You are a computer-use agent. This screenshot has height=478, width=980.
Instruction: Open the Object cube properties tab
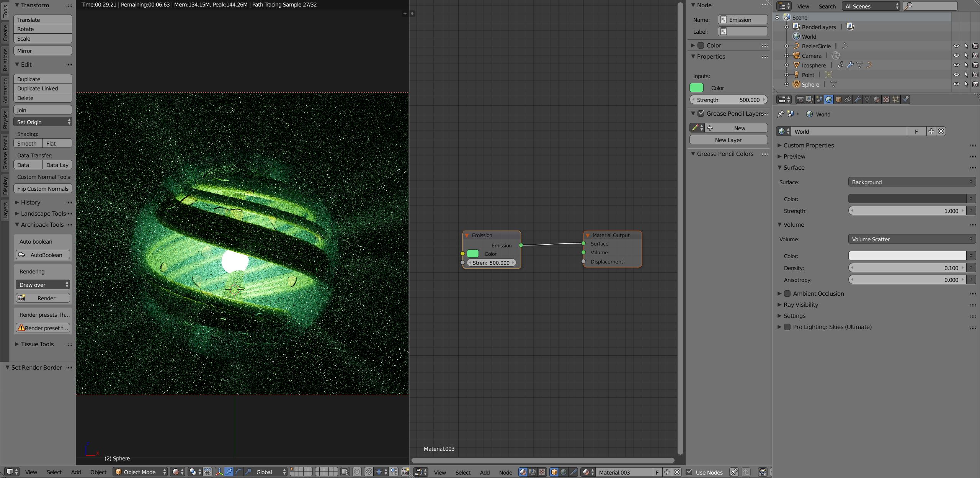[x=838, y=100]
